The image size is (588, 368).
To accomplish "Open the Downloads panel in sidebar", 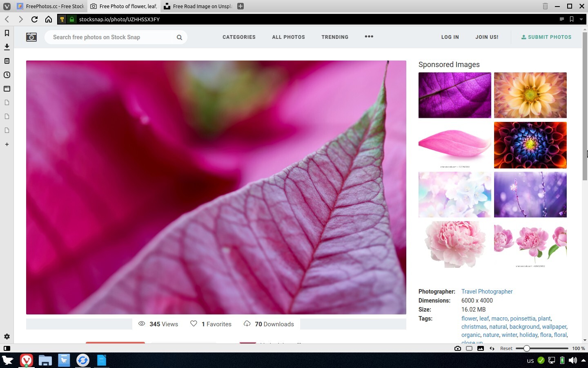I will (x=7, y=47).
